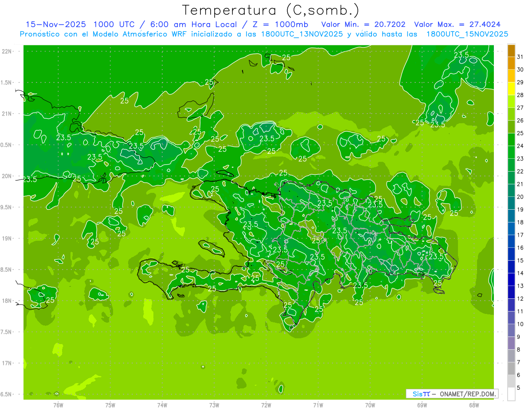The width and height of the screenshot is (532, 411).
Task: Click the '23.5' contour label near the top-right corner
Action: 462,55
